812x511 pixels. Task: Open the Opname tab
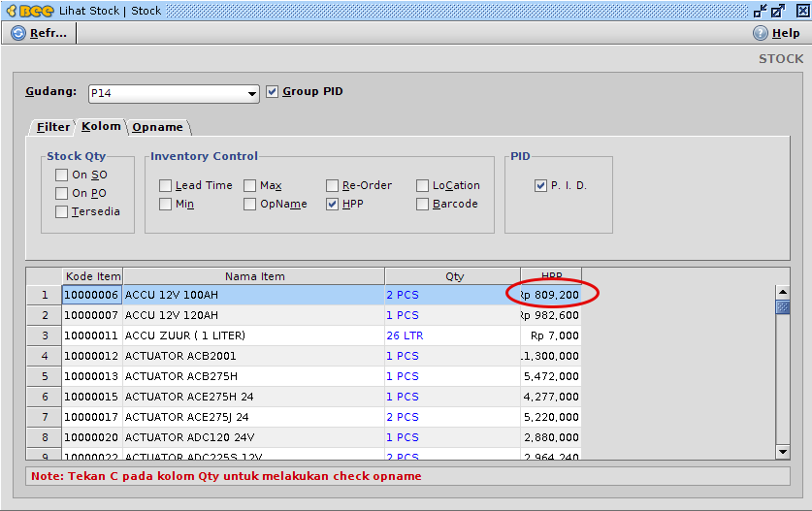(x=157, y=127)
